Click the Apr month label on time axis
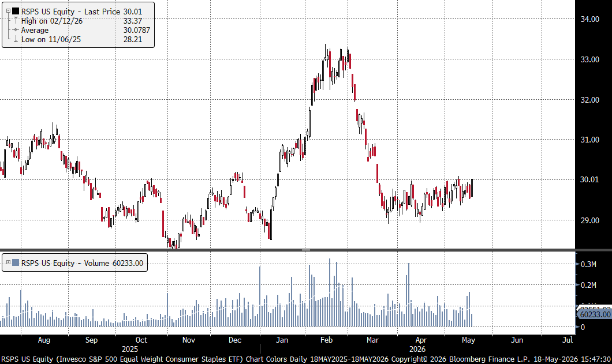Screen dimensions: 612x364 click(x=421, y=340)
